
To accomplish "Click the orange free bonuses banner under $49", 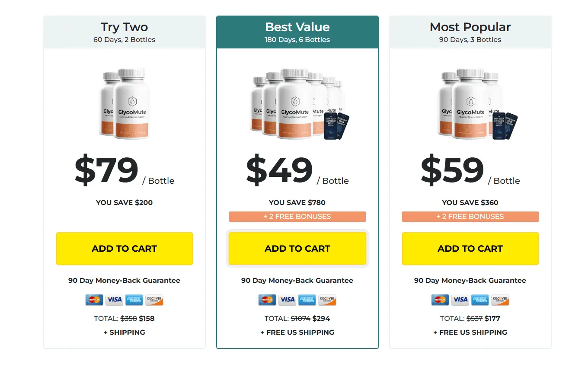I will click(x=297, y=217).
